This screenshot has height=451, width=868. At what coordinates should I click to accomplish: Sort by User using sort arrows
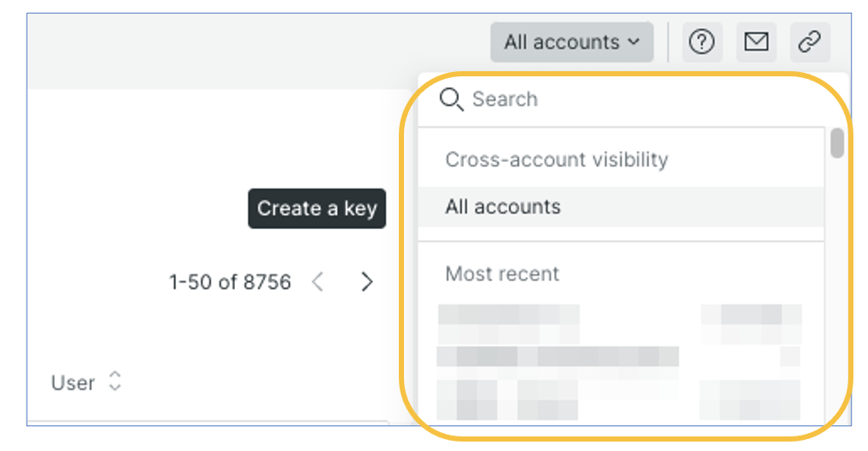tap(115, 382)
